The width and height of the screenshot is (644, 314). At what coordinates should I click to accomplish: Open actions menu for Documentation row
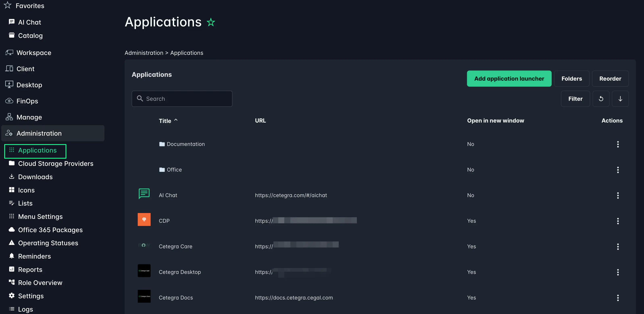click(x=618, y=144)
